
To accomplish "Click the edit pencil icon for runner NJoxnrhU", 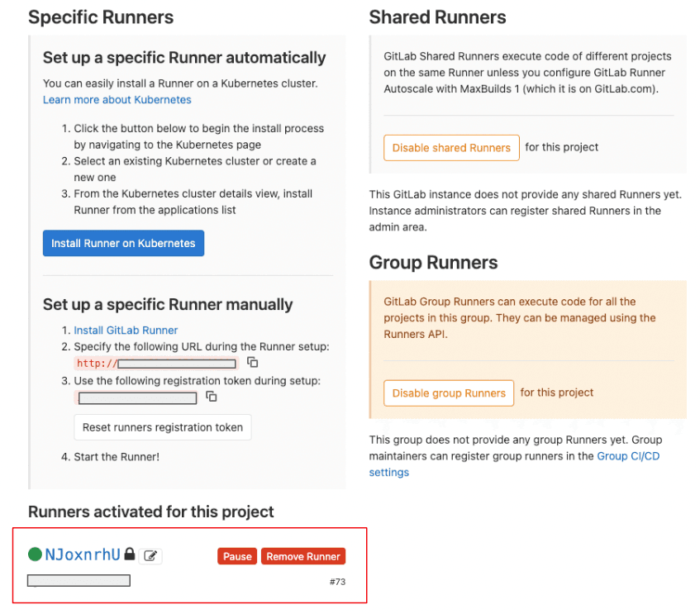I will [150, 556].
